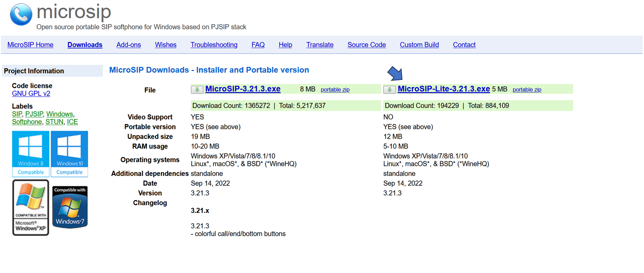Click download arrow icon beside MicroSIP-Lite-3.21.3.exe

(x=389, y=90)
